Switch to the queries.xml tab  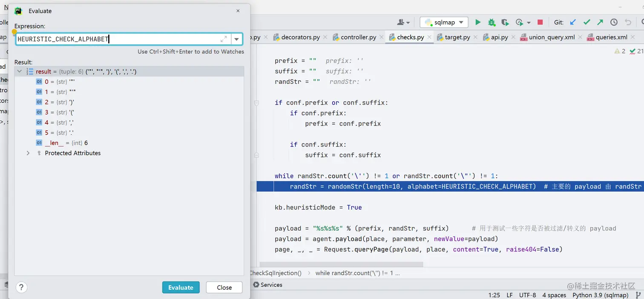[611, 37]
